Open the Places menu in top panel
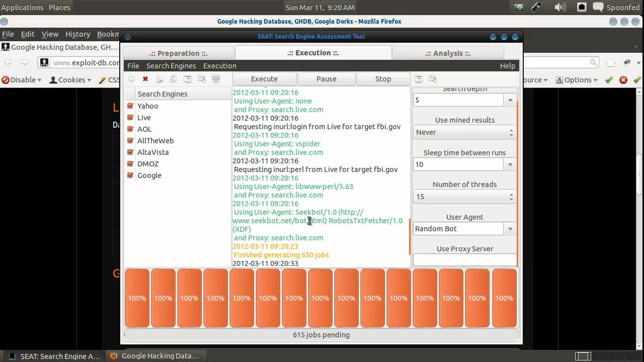 [59, 7]
